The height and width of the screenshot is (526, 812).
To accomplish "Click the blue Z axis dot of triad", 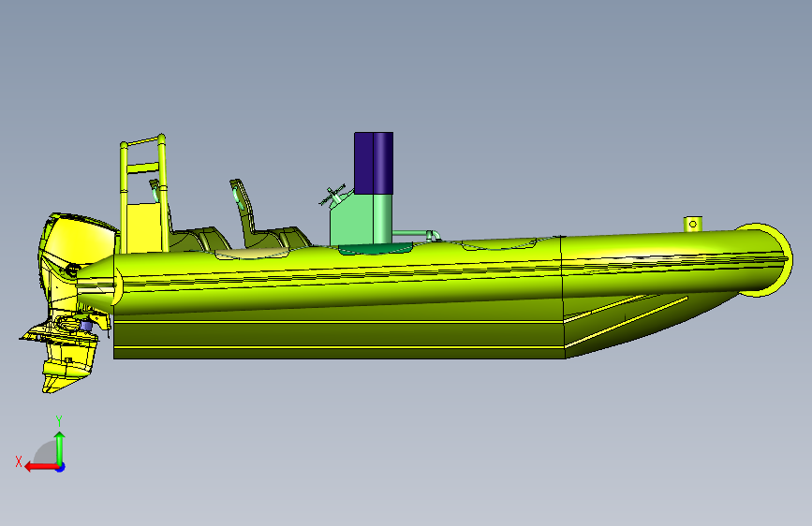I will pos(61,467).
